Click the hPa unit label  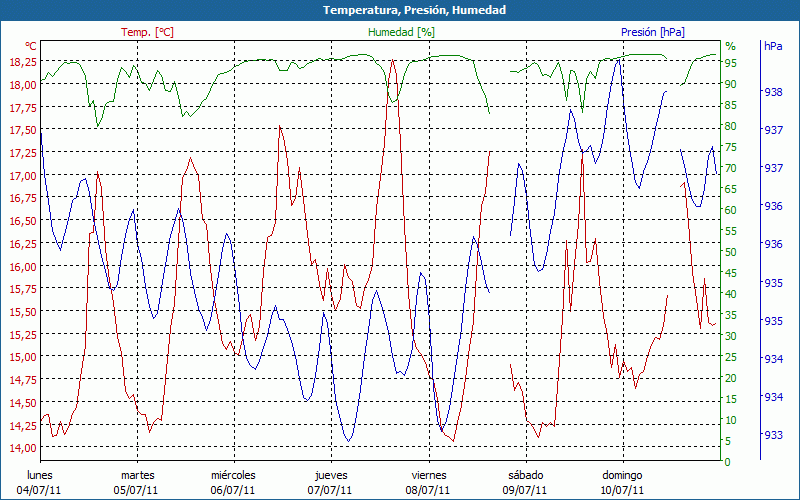pos(773,46)
